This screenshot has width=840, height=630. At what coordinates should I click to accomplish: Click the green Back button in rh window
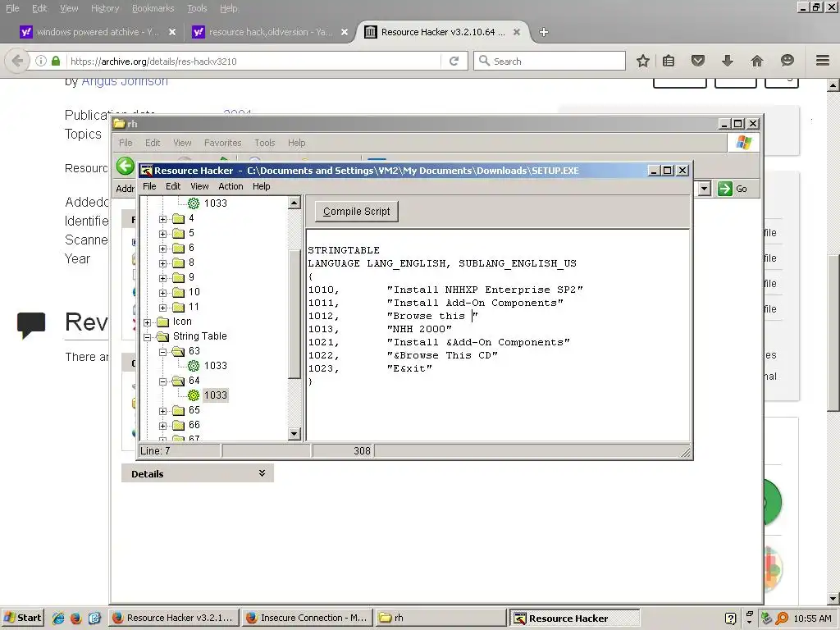click(x=126, y=166)
